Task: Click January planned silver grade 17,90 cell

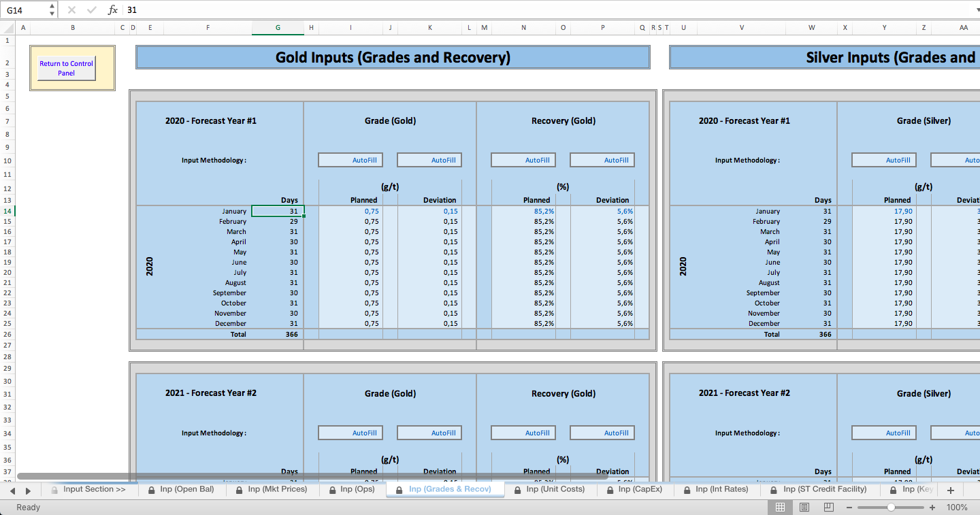Action: point(884,211)
